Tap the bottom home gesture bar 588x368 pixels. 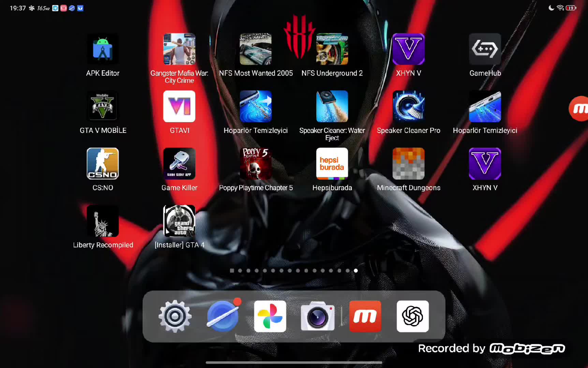coord(294,363)
